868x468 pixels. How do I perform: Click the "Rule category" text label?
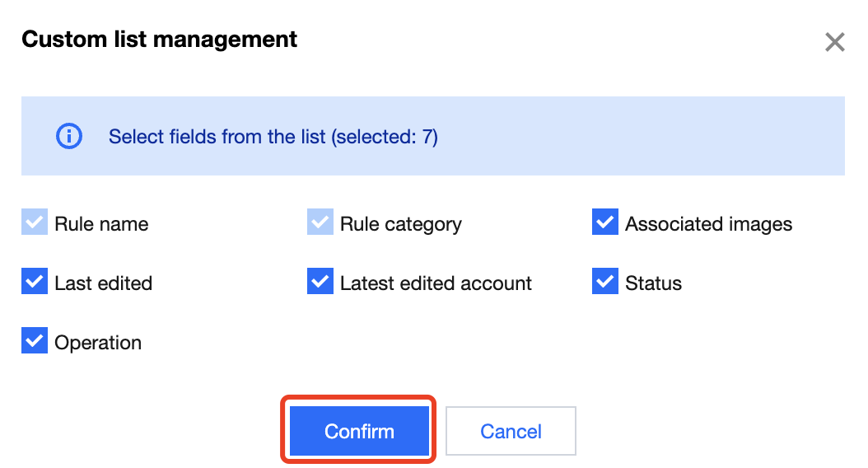(400, 224)
